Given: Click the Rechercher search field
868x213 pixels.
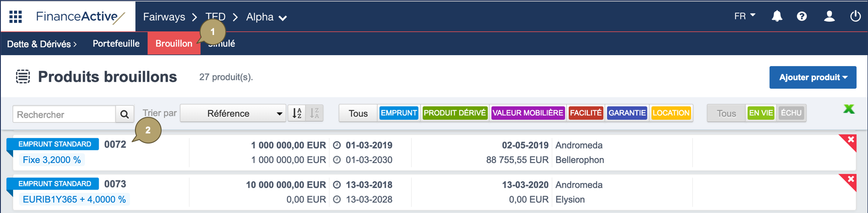Looking at the screenshot, I should coord(65,115).
